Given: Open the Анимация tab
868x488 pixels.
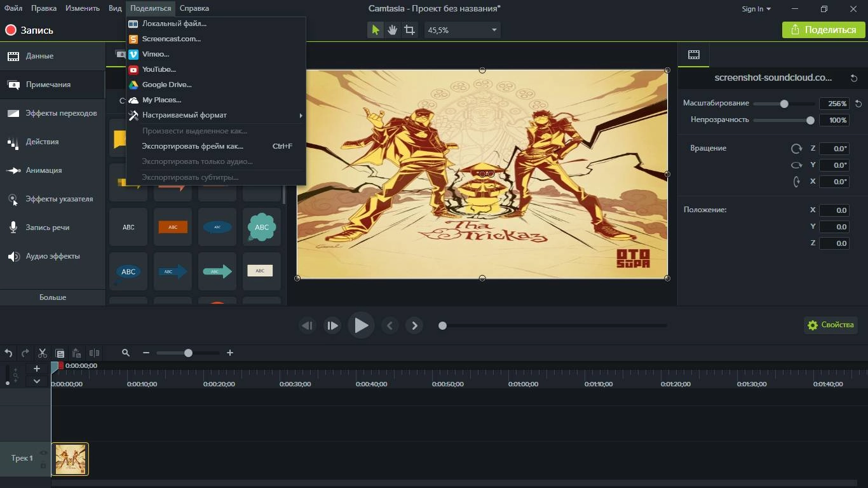Looking at the screenshot, I should pyautogui.click(x=53, y=170).
